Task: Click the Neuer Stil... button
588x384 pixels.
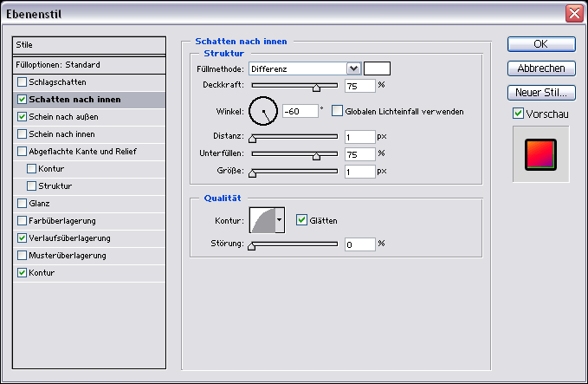Action: pos(541,93)
